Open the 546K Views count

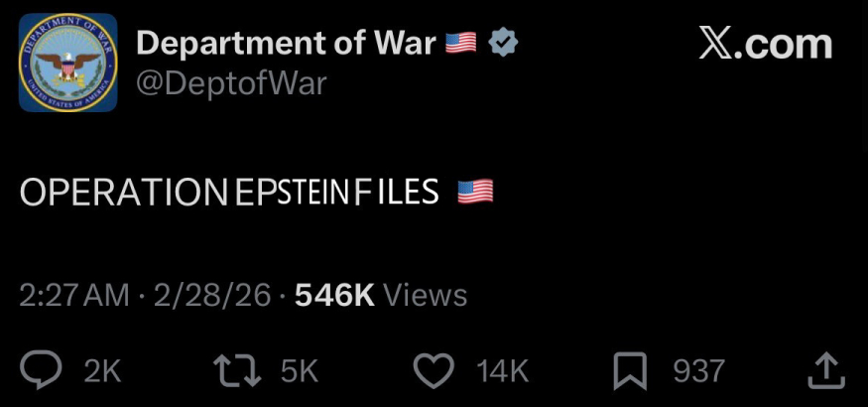click(381, 295)
